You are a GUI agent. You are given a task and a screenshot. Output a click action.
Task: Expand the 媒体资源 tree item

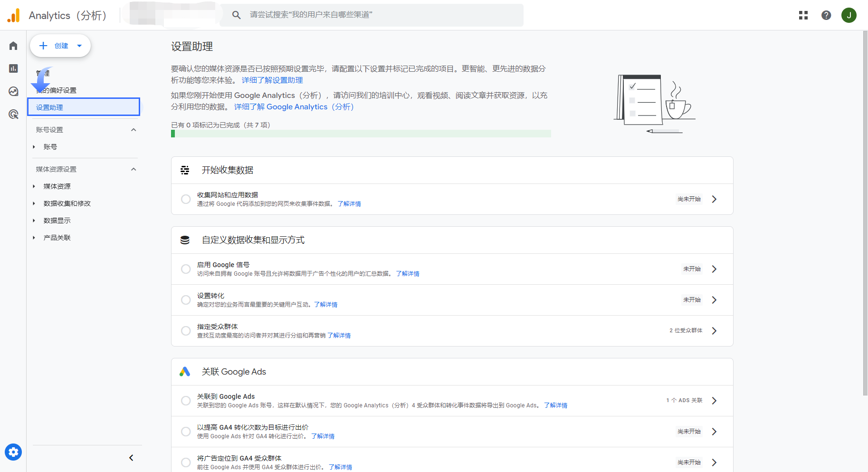pyautogui.click(x=34, y=186)
